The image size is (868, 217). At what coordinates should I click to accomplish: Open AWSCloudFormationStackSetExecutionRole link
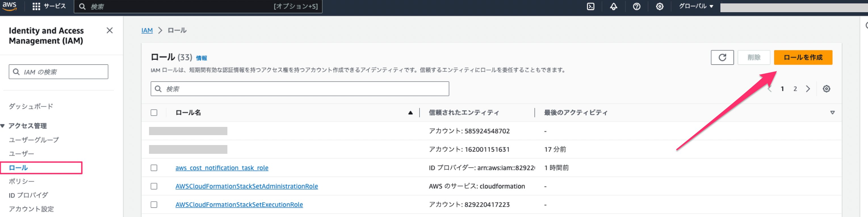pos(239,205)
